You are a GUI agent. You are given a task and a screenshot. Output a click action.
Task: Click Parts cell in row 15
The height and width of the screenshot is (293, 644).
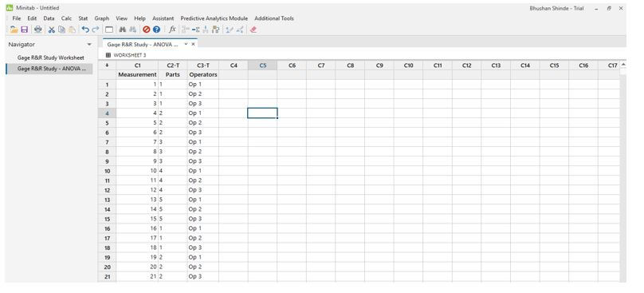(x=173, y=219)
